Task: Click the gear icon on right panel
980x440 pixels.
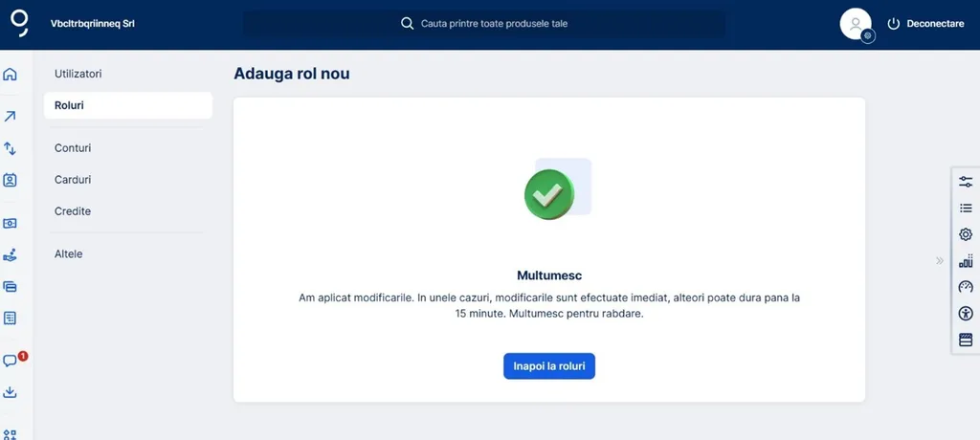Action: (x=965, y=234)
